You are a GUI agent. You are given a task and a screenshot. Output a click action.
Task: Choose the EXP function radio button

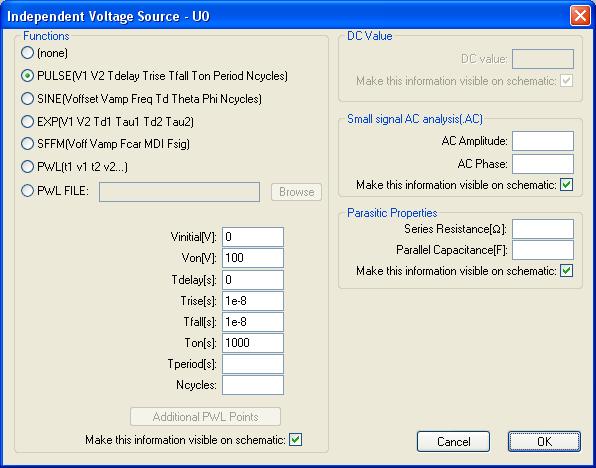(27, 122)
